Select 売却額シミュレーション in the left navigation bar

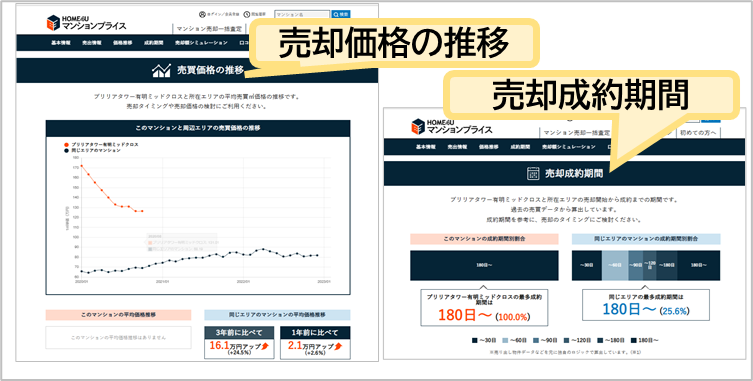click(x=201, y=43)
